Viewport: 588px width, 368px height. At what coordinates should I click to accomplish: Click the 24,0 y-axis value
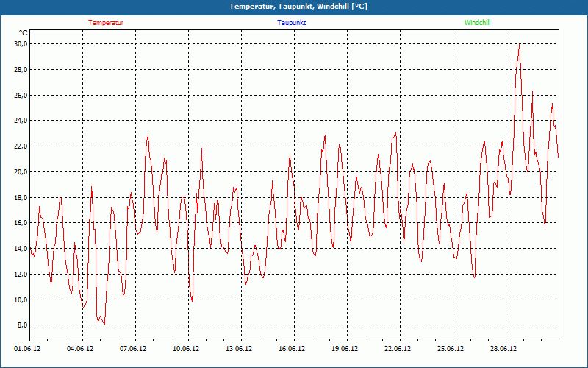point(21,121)
